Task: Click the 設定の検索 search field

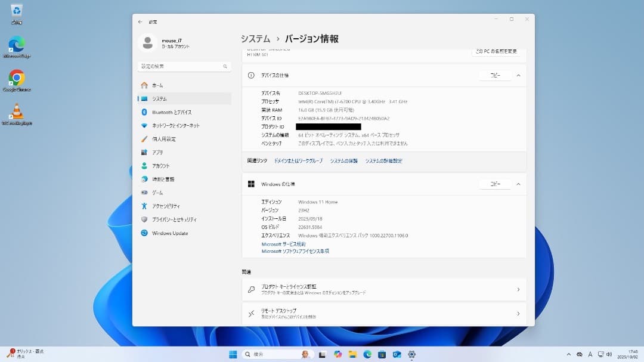Action: coord(182,66)
